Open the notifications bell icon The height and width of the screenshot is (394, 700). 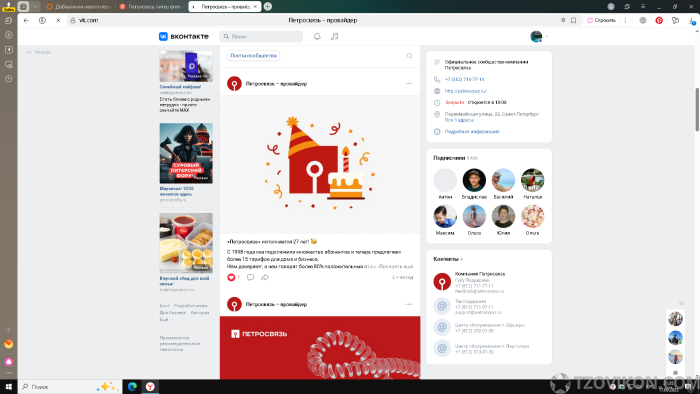coord(317,37)
